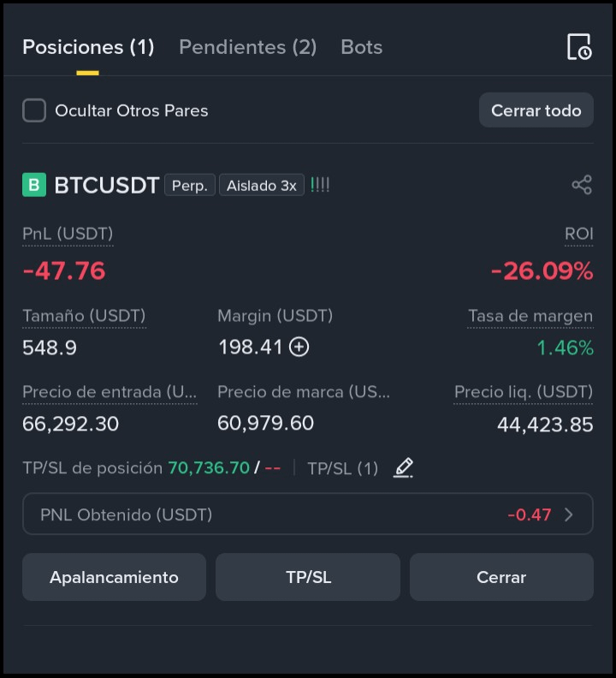Click the TP/SL button
The height and width of the screenshot is (678, 616).
(308, 577)
